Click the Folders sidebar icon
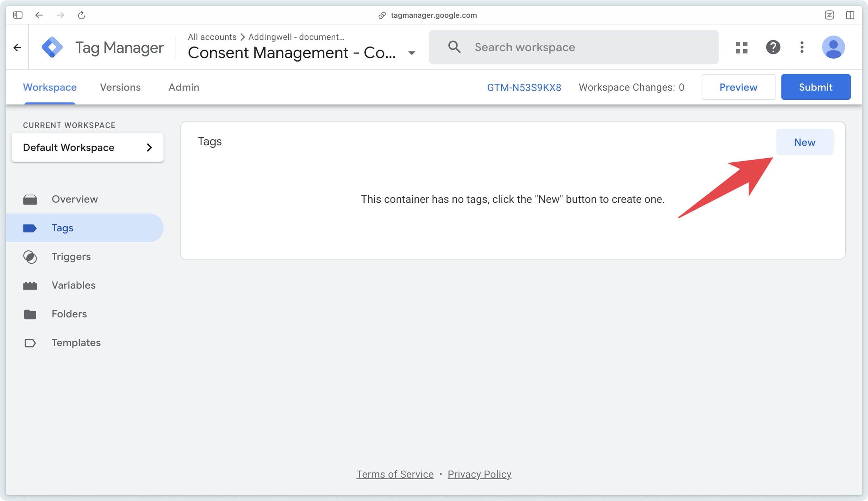This screenshot has width=868, height=501. tap(30, 314)
